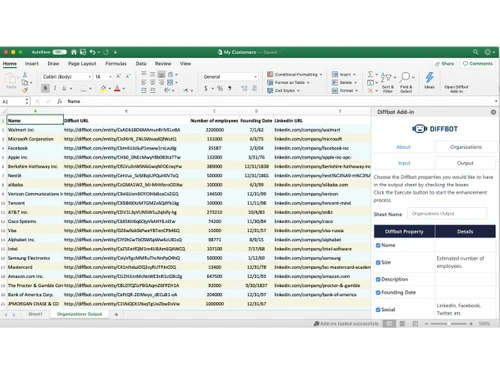This screenshot has height=375, width=500.
Task: Click the Save icon in the title bar
Action: (83, 52)
